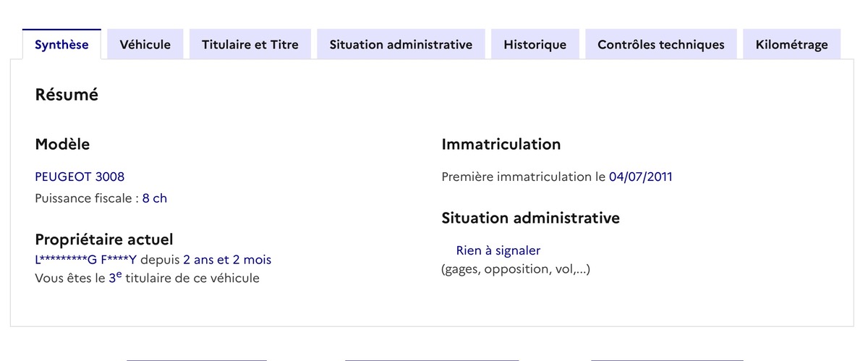Open the Situation administrative tab
This screenshot has height=361, width=868.
[401, 45]
